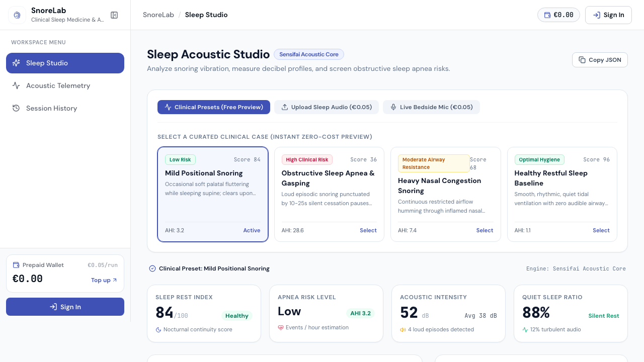Click the Moderate Airway Resistance badge

click(x=434, y=163)
